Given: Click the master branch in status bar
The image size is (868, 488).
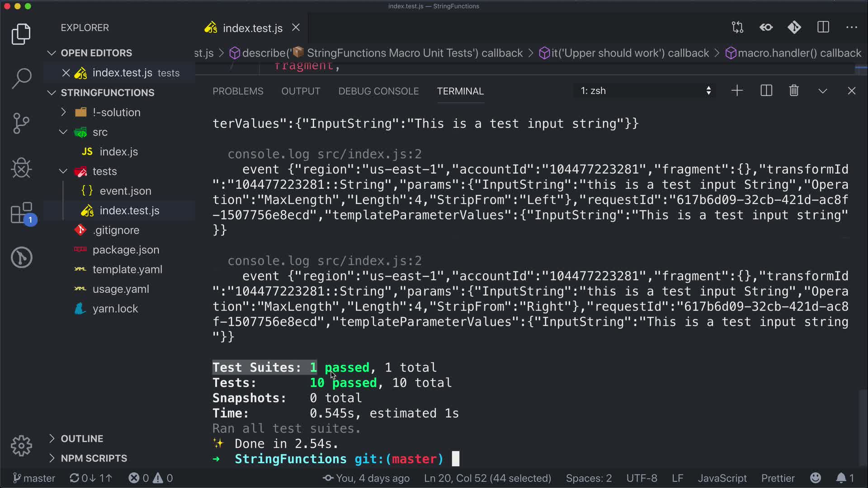Looking at the screenshot, I should click(34, 478).
